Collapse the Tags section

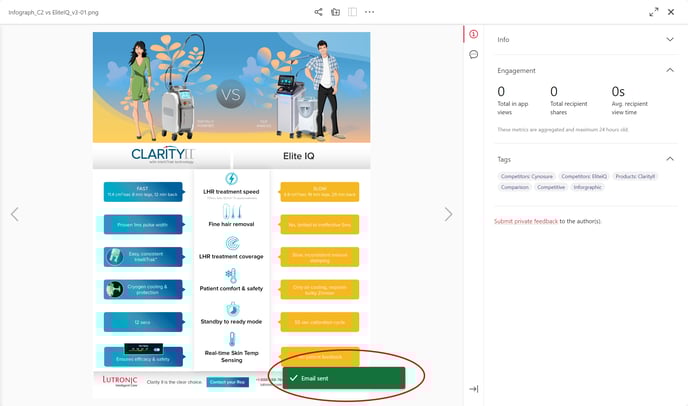click(669, 159)
